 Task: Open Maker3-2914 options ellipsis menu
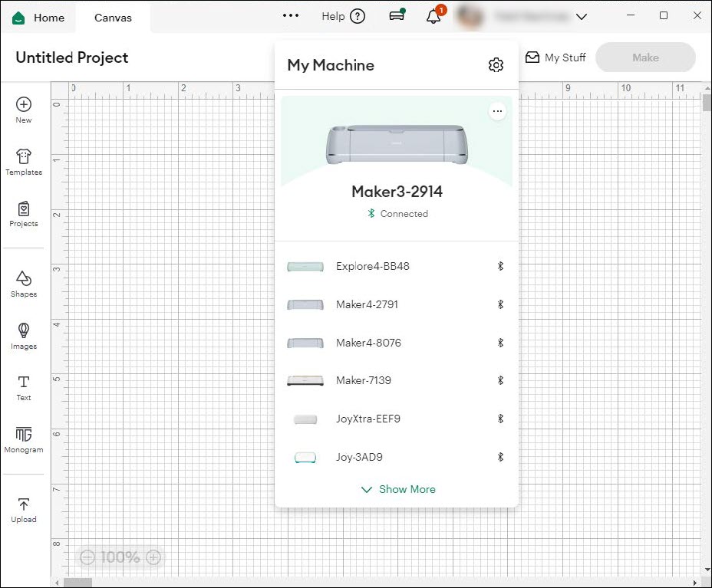coord(498,111)
